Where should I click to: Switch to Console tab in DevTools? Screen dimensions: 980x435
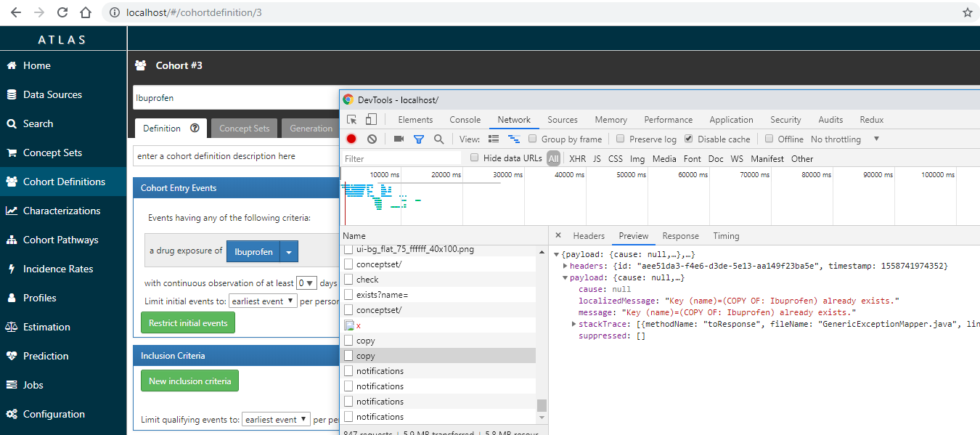465,120
